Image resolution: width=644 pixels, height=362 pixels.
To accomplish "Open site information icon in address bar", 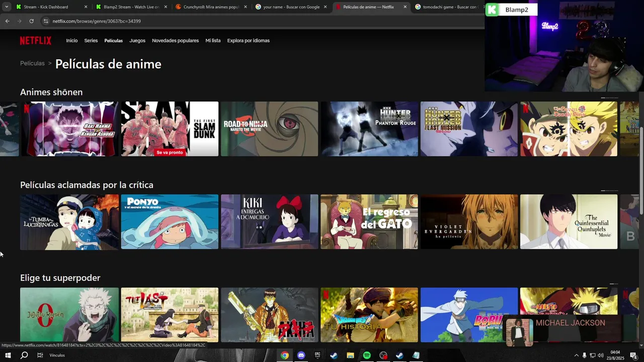I will pyautogui.click(x=46, y=21).
